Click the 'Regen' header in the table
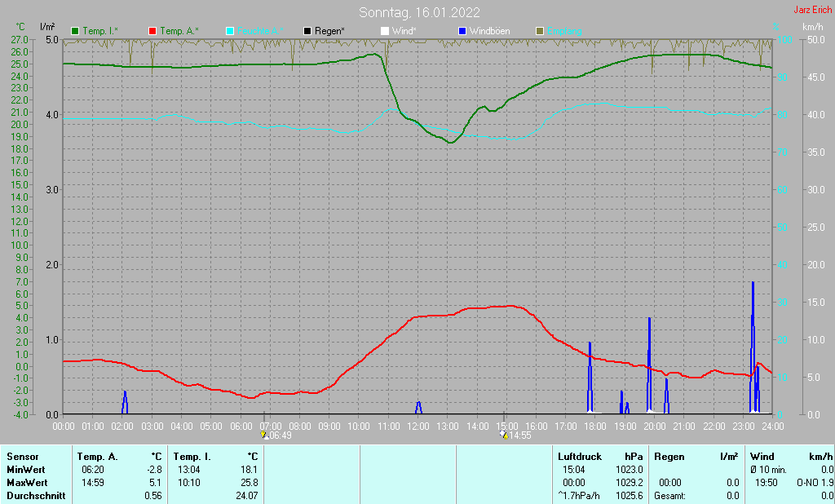Viewport: 835px width, 504px height. tap(669, 457)
